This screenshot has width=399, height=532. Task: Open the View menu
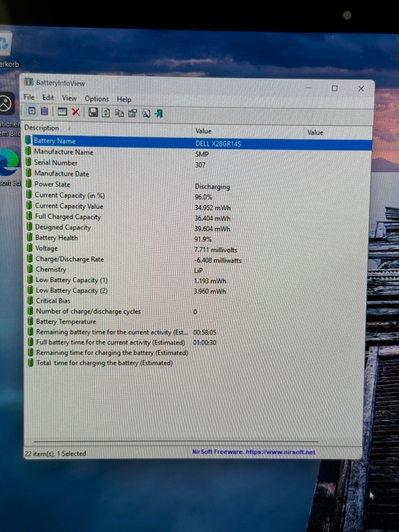pos(69,98)
